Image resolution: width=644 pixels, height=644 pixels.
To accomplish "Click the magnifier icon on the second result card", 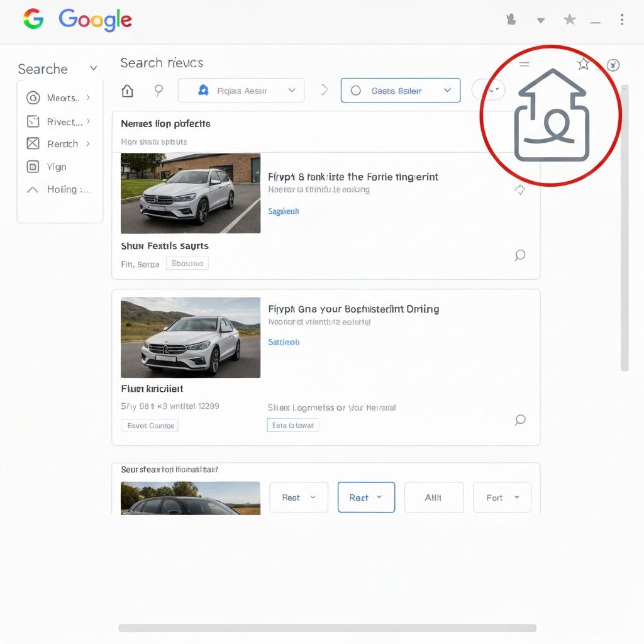I will point(519,420).
